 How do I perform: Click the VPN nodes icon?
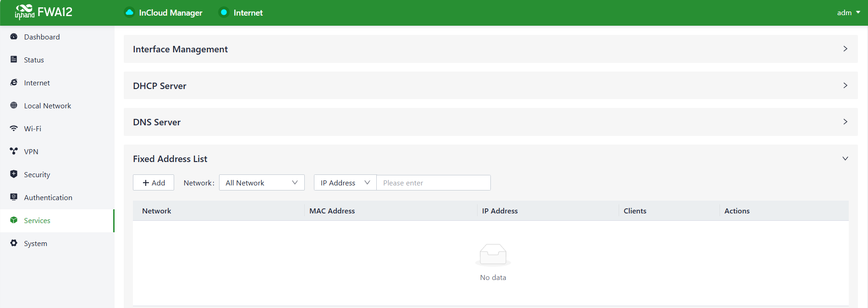point(14,151)
